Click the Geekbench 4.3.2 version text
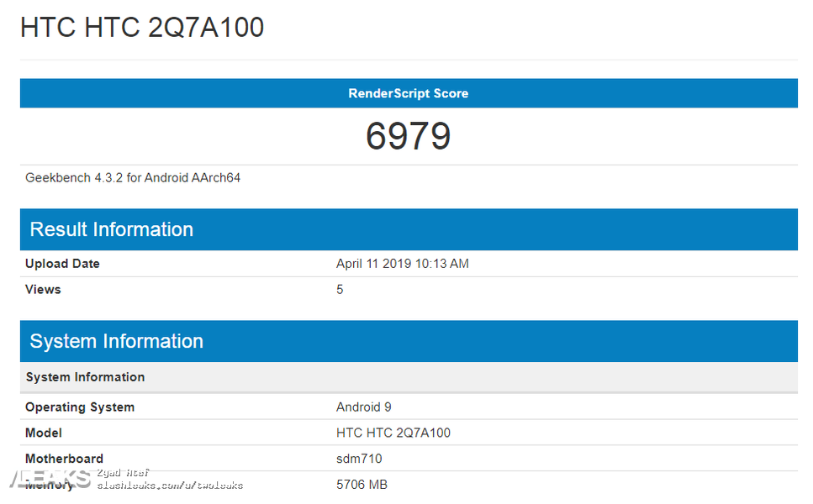 133,178
